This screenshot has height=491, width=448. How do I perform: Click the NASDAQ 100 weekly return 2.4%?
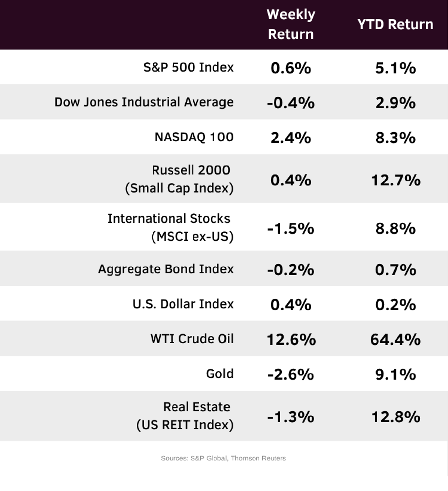[x=291, y=138]
